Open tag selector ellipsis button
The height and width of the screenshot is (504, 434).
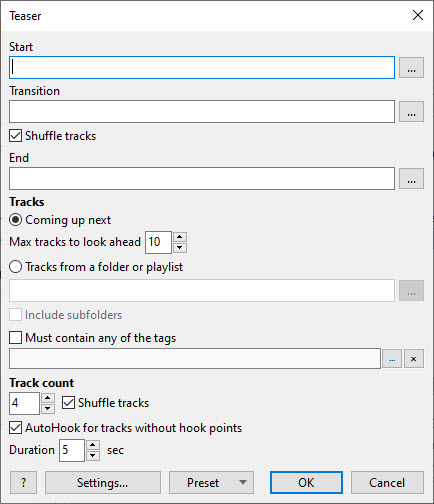click(392, 359)
